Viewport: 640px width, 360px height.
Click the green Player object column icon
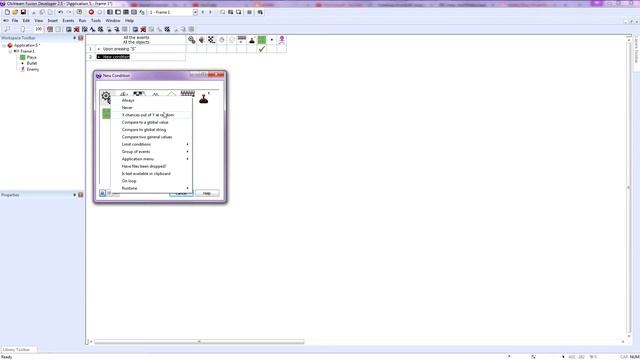(262, 40)
